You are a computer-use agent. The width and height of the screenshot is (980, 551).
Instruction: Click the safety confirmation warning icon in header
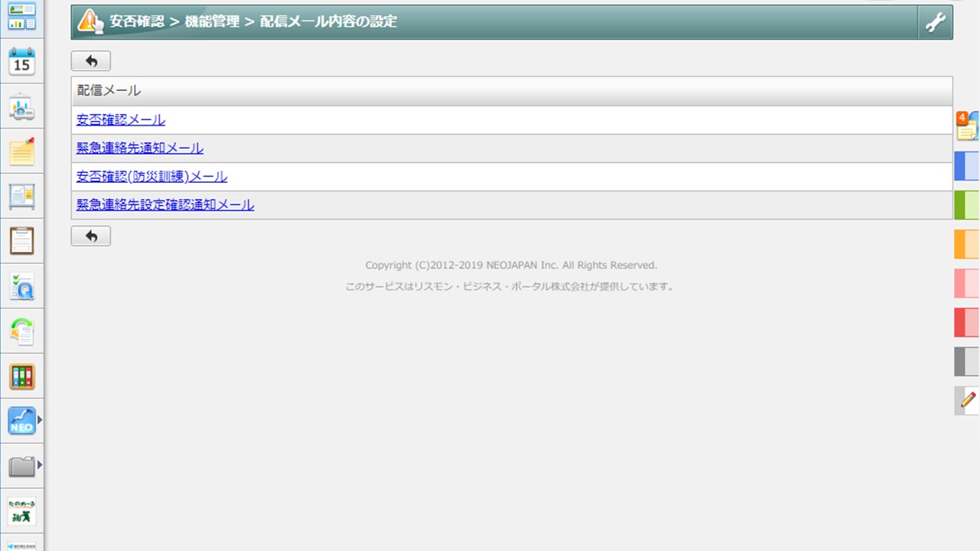click(x=90, y=21)
